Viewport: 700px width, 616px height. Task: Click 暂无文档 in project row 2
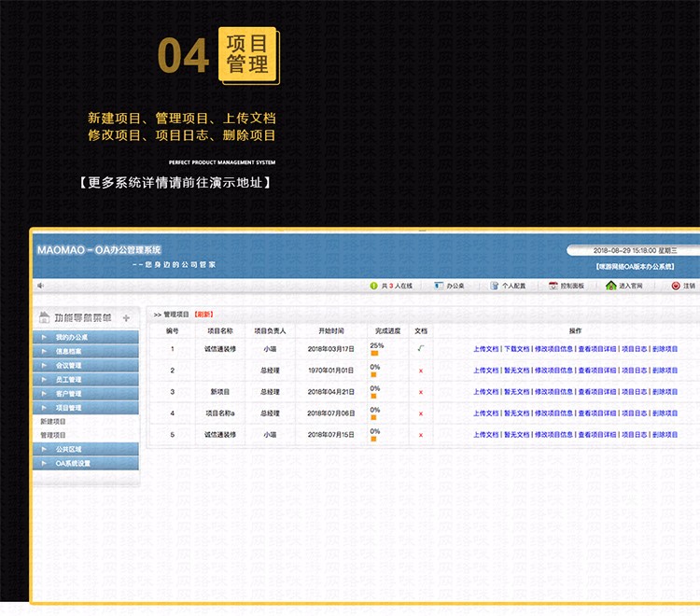516,370
